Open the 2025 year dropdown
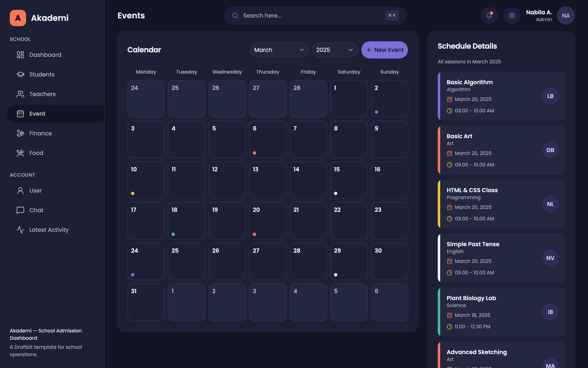The width and height of the screenshot is (588, 368). (334, 50)
